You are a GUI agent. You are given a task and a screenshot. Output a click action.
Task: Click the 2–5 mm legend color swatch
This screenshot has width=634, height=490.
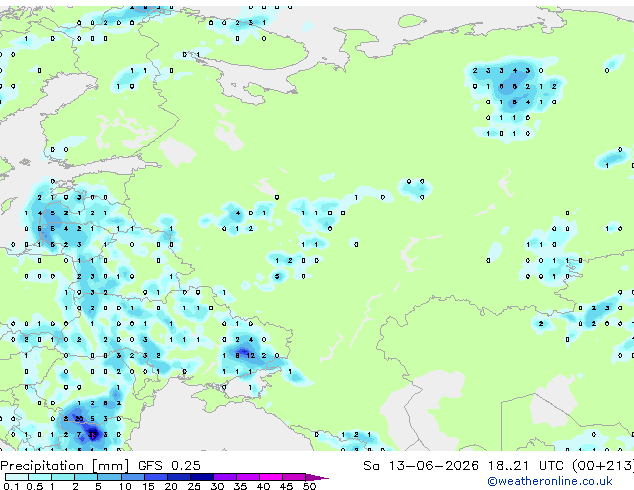tap(87, 477)
